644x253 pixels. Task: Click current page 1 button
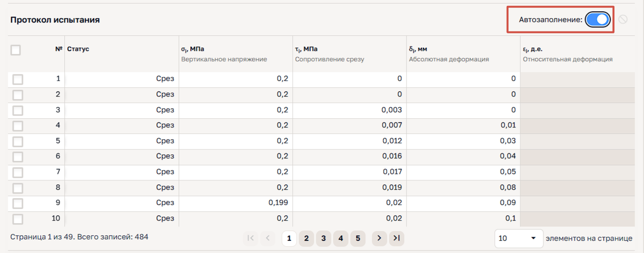click(289, 238)
